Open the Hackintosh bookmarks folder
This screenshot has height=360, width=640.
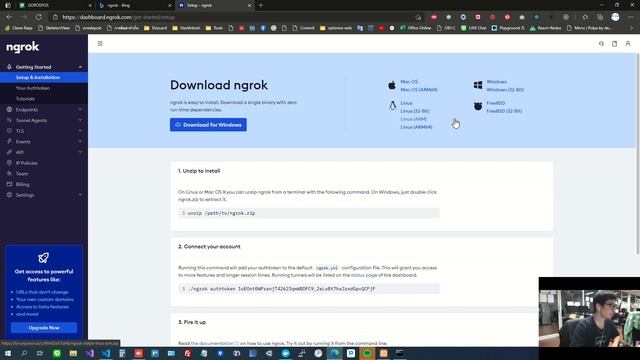[x=186, y=28]
